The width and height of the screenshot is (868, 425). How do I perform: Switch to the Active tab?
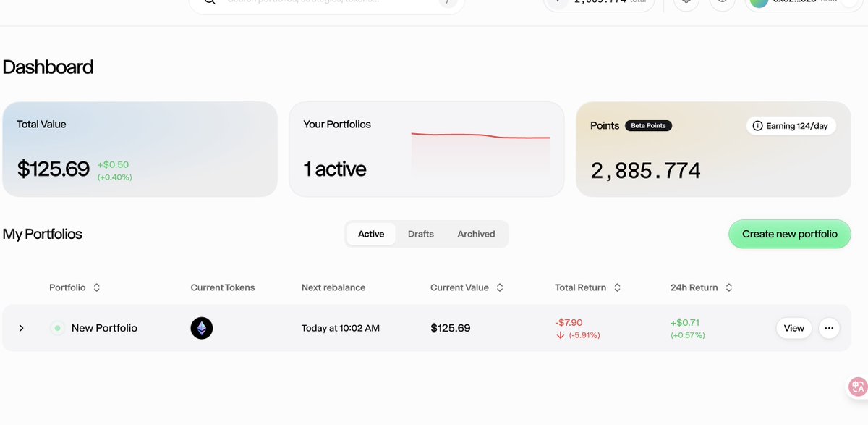point(371,234)
